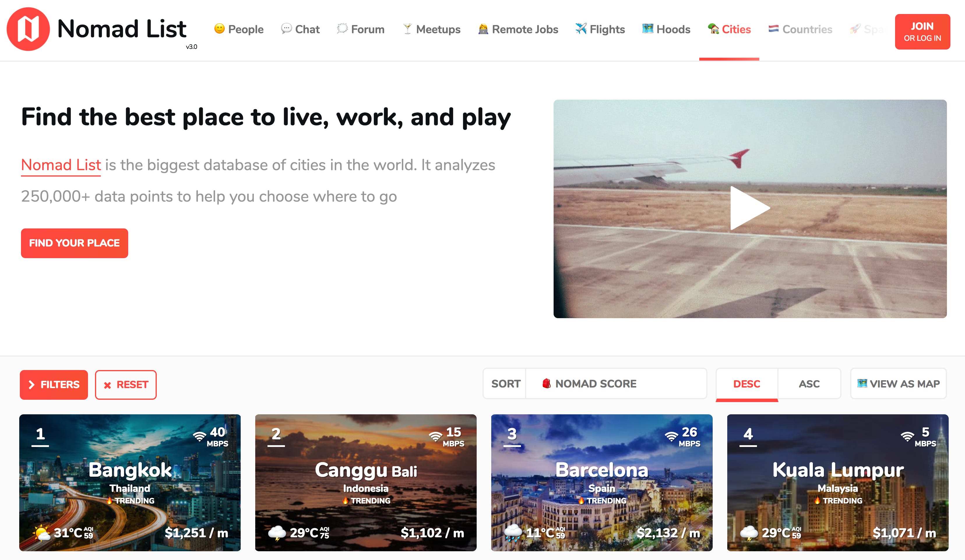The width and height of the screenshot is (965, 560).
Task: Reset all filters
Action: (126, 385)
